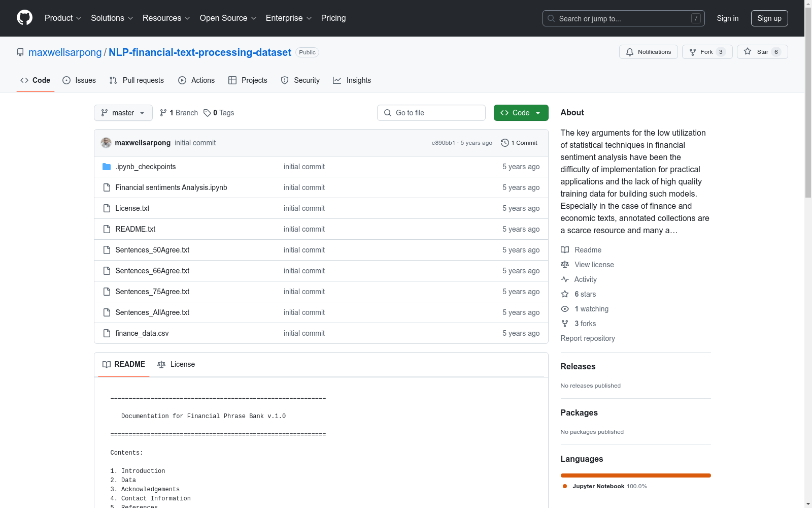Click the file icon beside Sentences_AllAgree.txt
Screen dimensions: 812x508
click(x=107, y=312)
